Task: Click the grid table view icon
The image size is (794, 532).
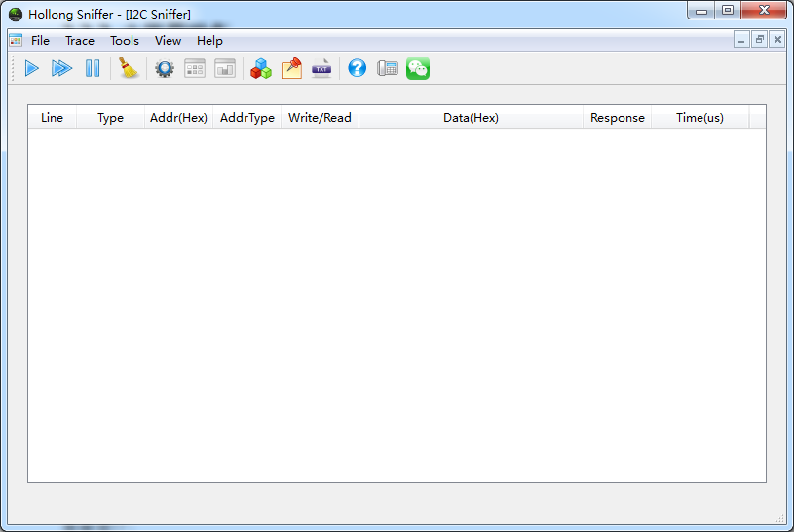Action: point(195,68)
